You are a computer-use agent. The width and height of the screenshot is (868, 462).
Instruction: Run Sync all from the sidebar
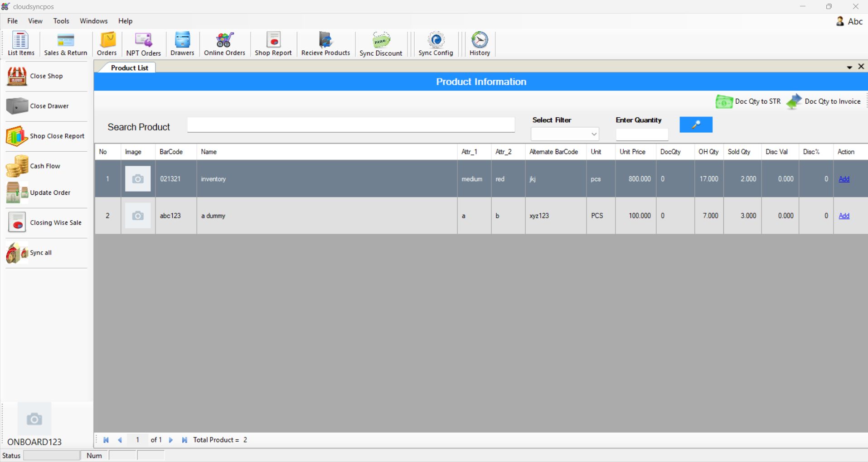[x=40, y=253]
